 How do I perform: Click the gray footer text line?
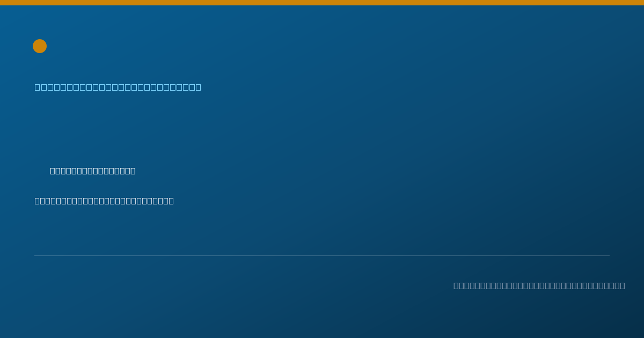(x=539, y=285)
